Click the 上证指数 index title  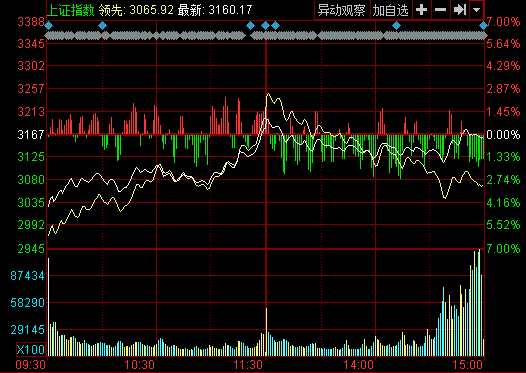(71, 10)
